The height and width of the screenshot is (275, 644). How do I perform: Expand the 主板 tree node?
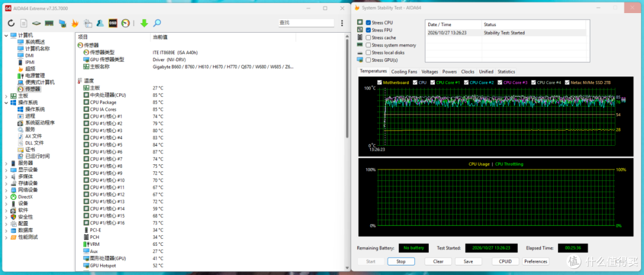tap(6, 96)
